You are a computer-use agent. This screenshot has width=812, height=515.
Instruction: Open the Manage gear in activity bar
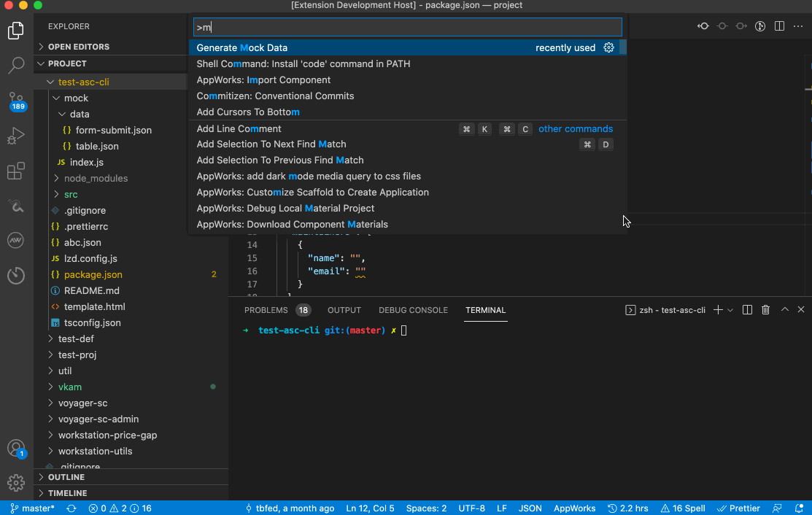coord(16,483)
